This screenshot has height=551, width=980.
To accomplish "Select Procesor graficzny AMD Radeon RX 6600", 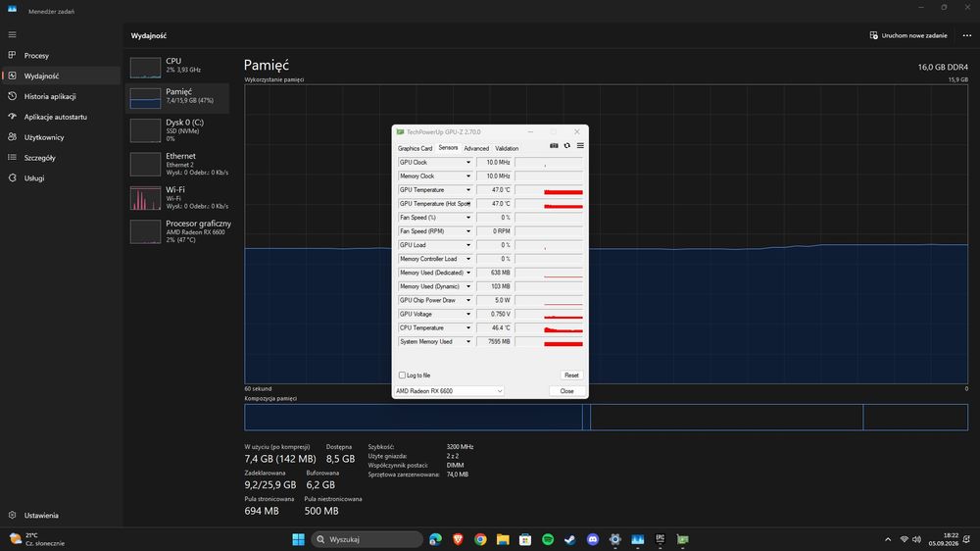I will [x=178, y=231].
